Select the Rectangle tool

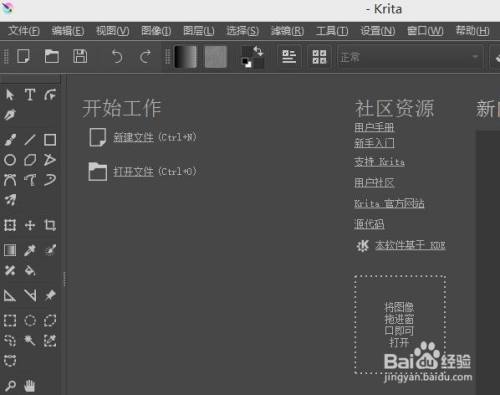click(x=50, y=140)
